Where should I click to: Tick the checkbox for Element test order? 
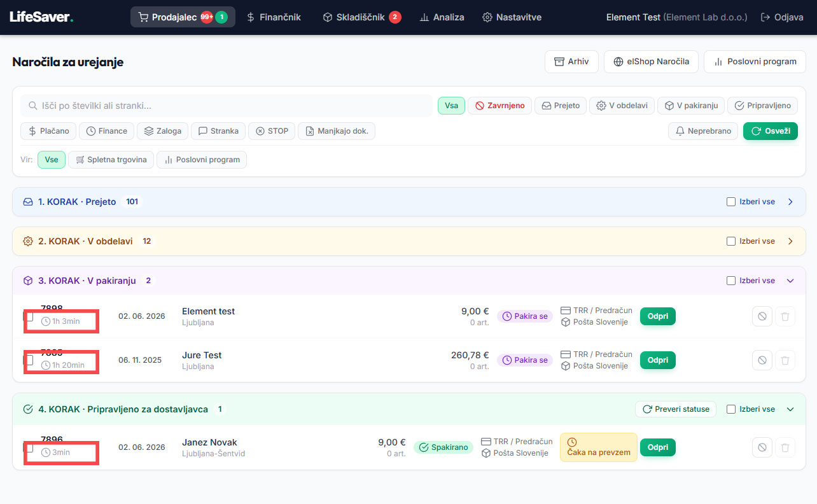[x=29, y=316]
